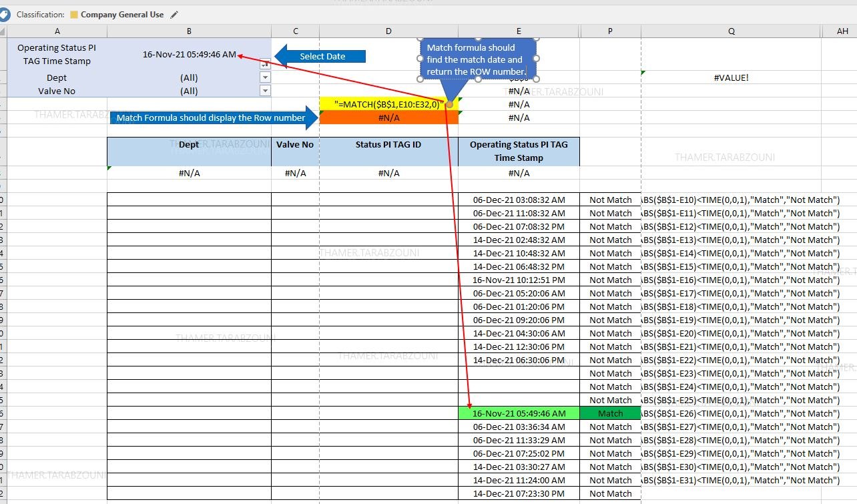Click the classification tag icon

pos(5,14)
